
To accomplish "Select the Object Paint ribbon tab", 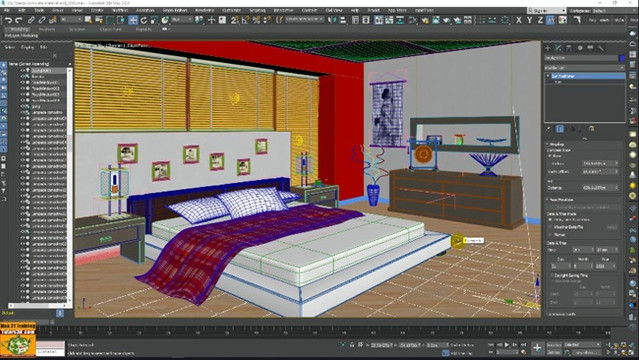I will [110, 29].
